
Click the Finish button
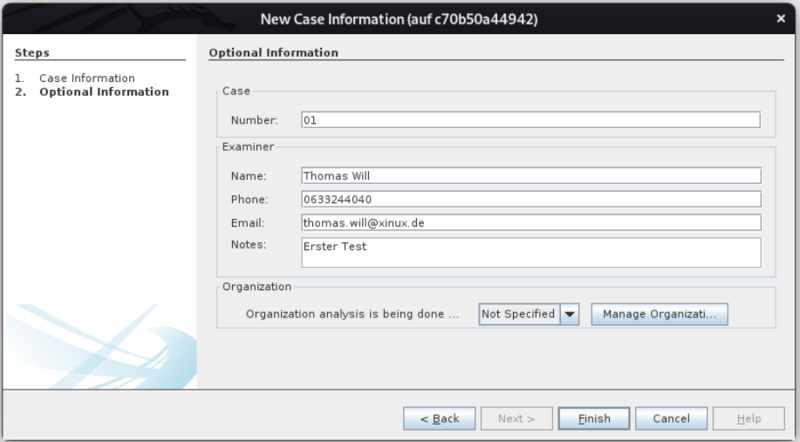(x=593, y=418)
